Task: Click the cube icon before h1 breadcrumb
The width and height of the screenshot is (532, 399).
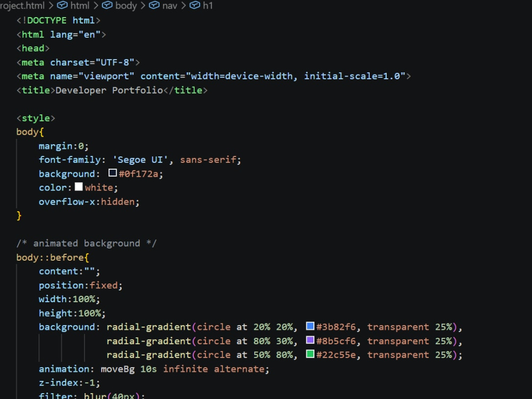Action: tap(194, 5)
